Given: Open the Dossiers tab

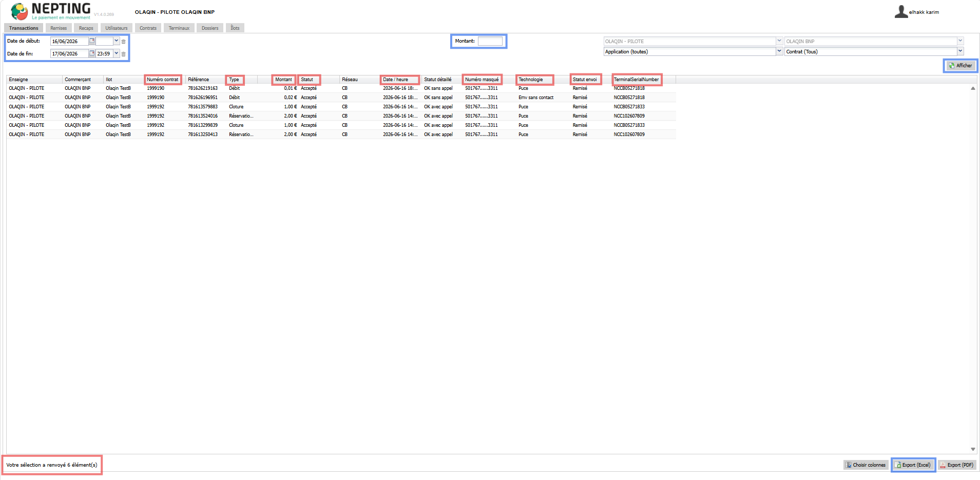Looking at the screenshot, I should (210, 28).
